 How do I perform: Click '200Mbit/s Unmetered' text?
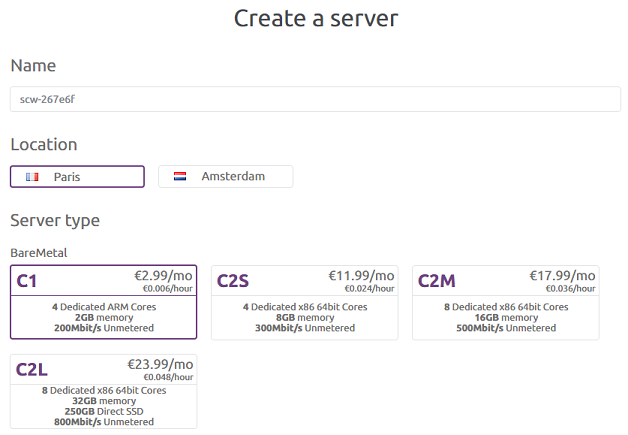[104, 328]
